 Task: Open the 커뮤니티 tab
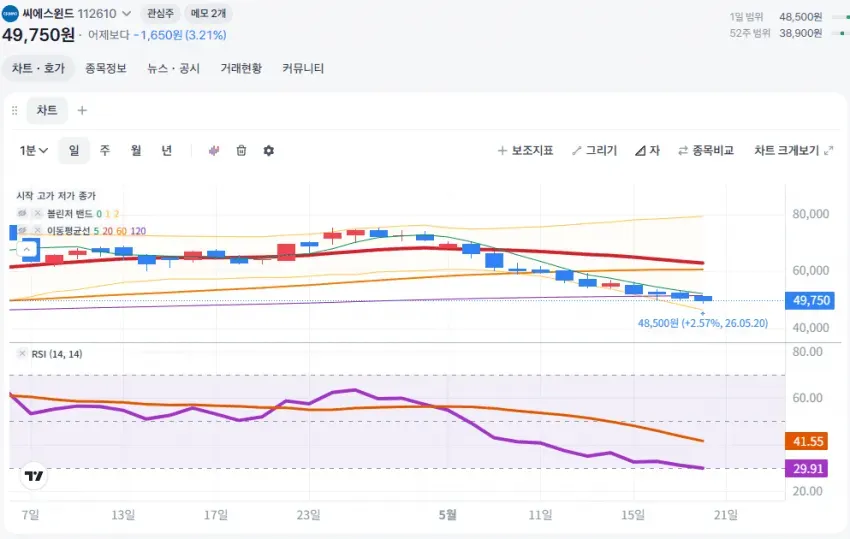point(302,68)
